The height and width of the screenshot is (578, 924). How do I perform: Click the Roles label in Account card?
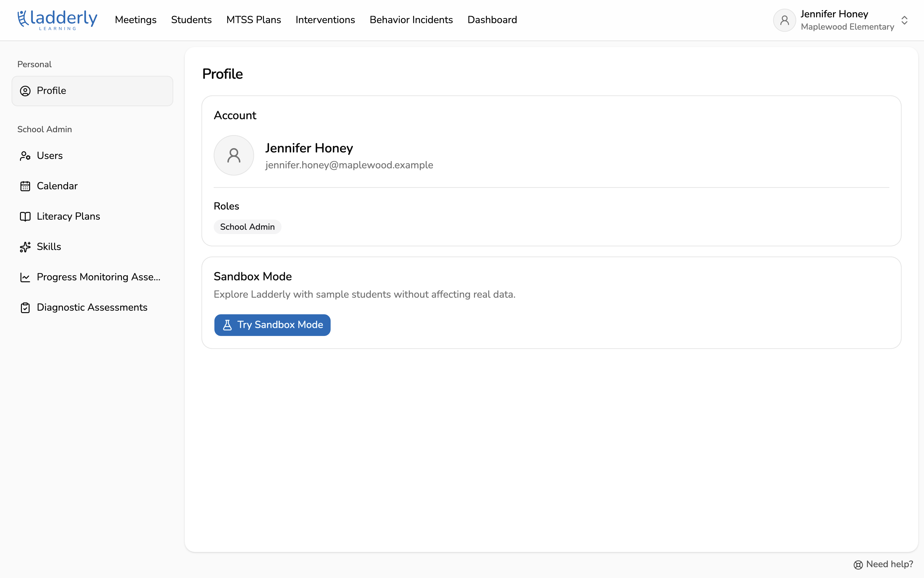pyautogui.click(x=226, y=206)
